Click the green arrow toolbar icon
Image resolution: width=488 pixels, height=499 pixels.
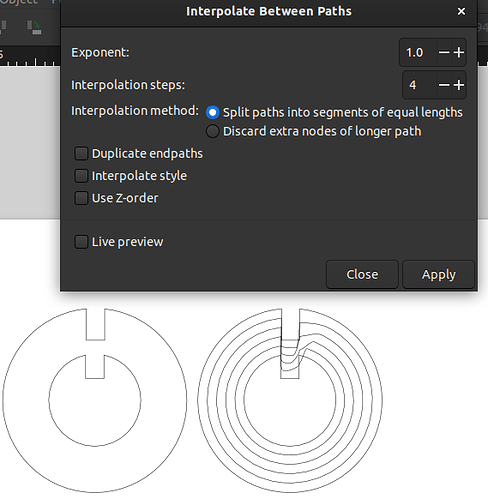(34, 27)
